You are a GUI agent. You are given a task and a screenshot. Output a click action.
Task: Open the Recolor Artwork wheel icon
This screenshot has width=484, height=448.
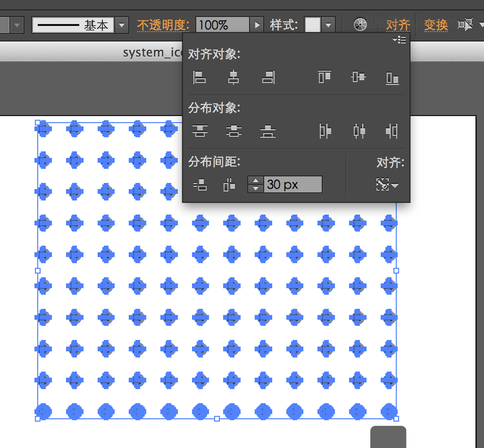[x=360, y=24]
